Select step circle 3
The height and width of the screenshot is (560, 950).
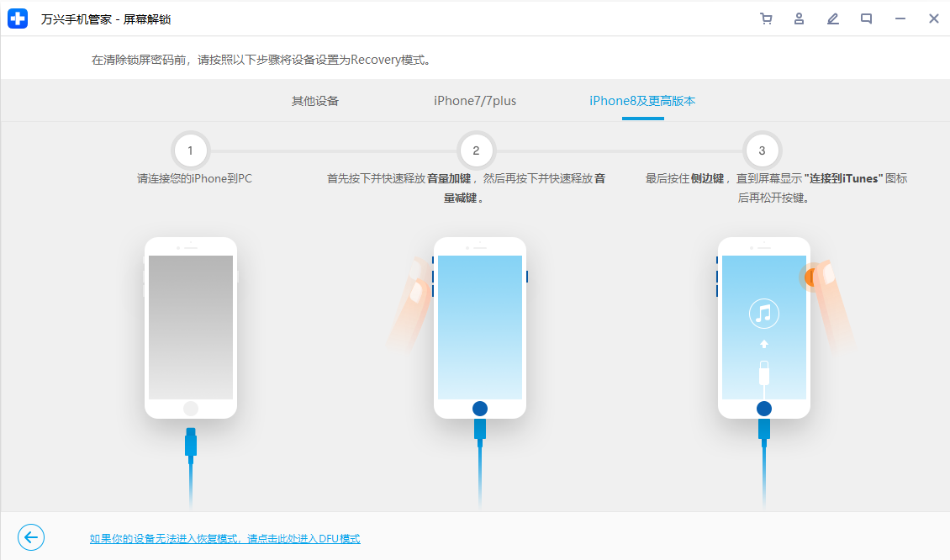point(762,151)
